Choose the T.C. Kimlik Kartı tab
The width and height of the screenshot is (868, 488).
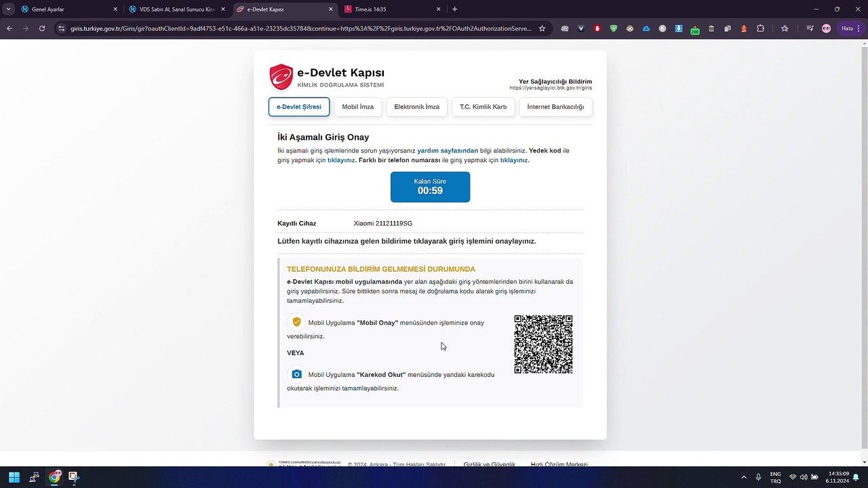pyautogui.click(x=484, y=107)
